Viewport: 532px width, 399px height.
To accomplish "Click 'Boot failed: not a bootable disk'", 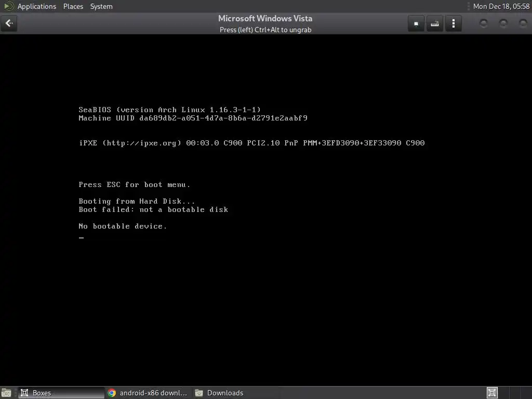I will pos(153,210).
